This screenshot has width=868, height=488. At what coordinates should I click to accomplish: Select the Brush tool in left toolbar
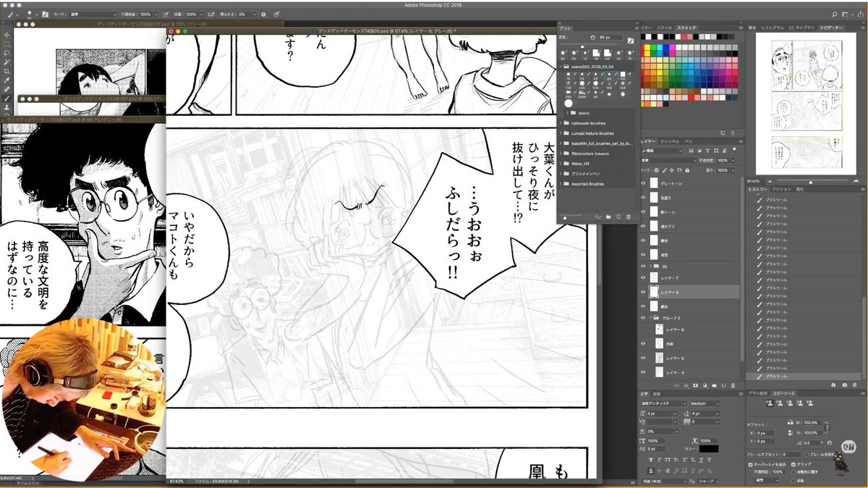[x=7, y=98]
